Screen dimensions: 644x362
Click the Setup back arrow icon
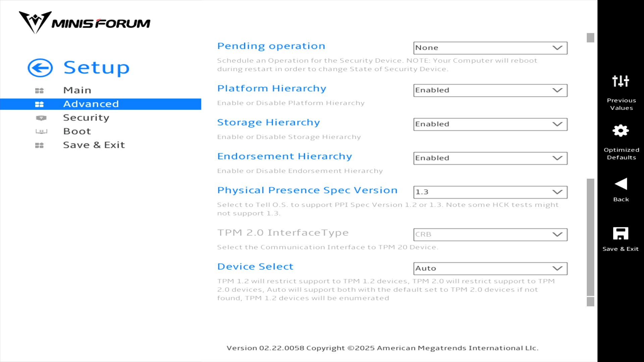40,68
